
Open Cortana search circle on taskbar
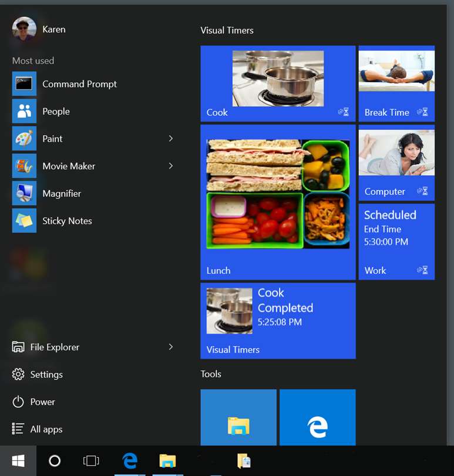55,461
